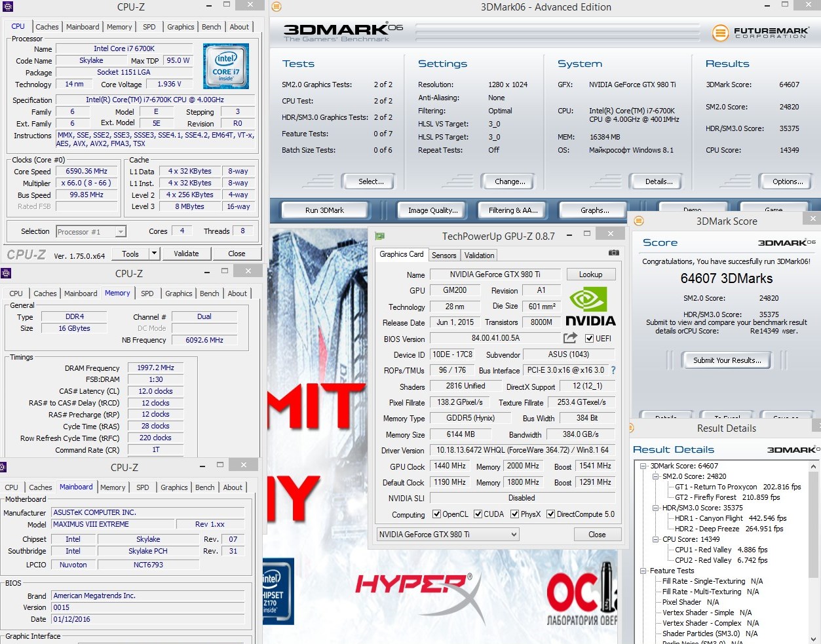
Task: Click the Futuremark Corporation logo
Action: [760, 32]
